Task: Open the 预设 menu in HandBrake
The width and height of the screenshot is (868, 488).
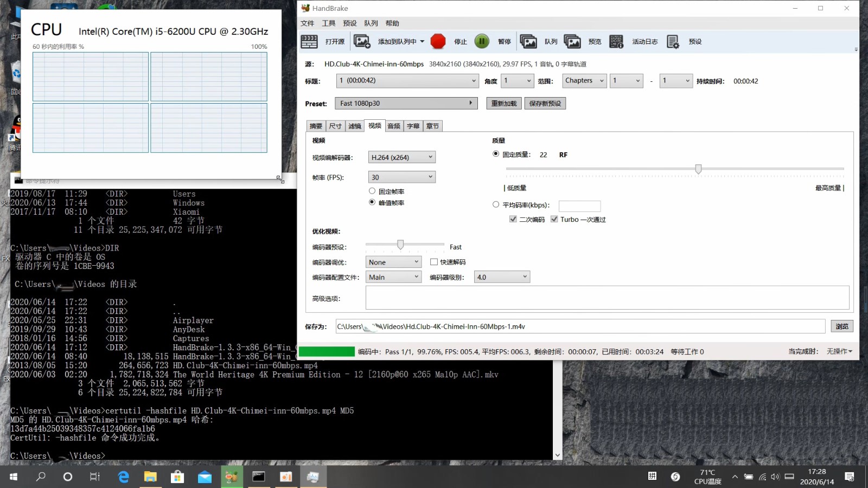Action: [350, 23]
